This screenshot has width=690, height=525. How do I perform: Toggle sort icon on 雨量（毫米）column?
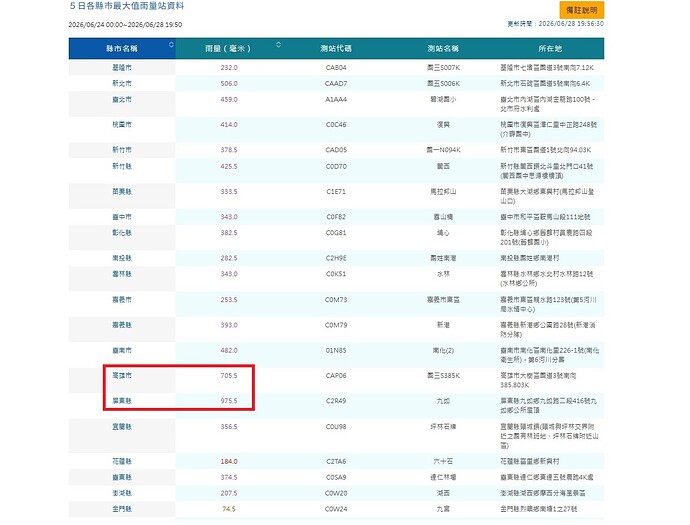[x=278, y=44]
